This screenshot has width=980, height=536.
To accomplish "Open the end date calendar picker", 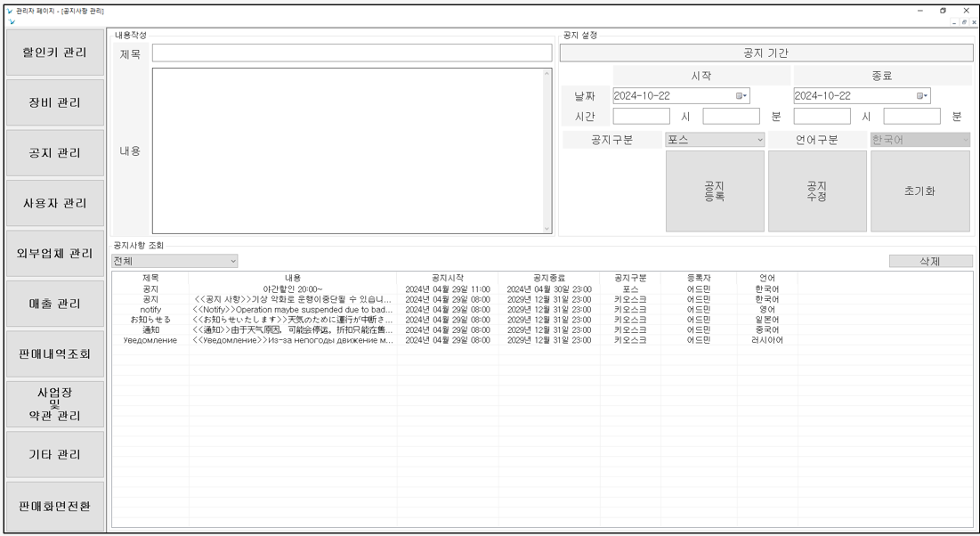I will coord(923,95).
